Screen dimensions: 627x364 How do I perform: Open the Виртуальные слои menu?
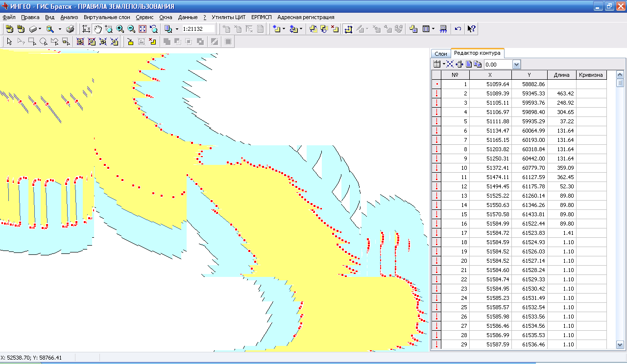(x=107, y=17)
